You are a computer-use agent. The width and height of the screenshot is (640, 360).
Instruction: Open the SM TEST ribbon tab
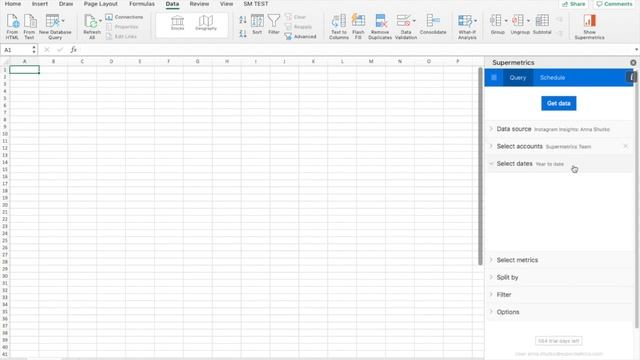pos(256,4)
